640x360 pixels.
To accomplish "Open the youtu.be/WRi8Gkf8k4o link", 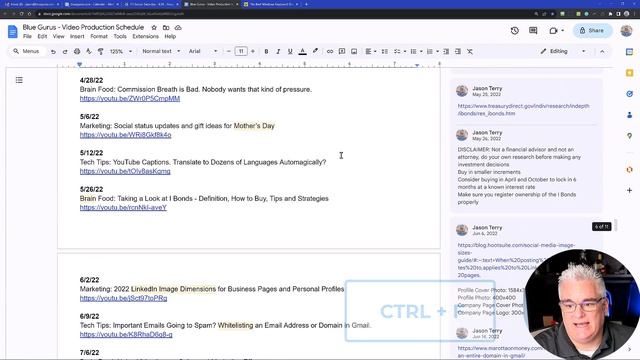I will point(125,135).
